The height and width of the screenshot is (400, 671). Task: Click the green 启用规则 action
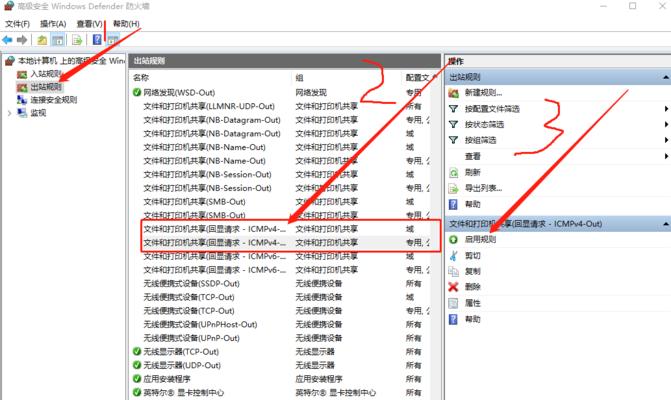[481, 240]
